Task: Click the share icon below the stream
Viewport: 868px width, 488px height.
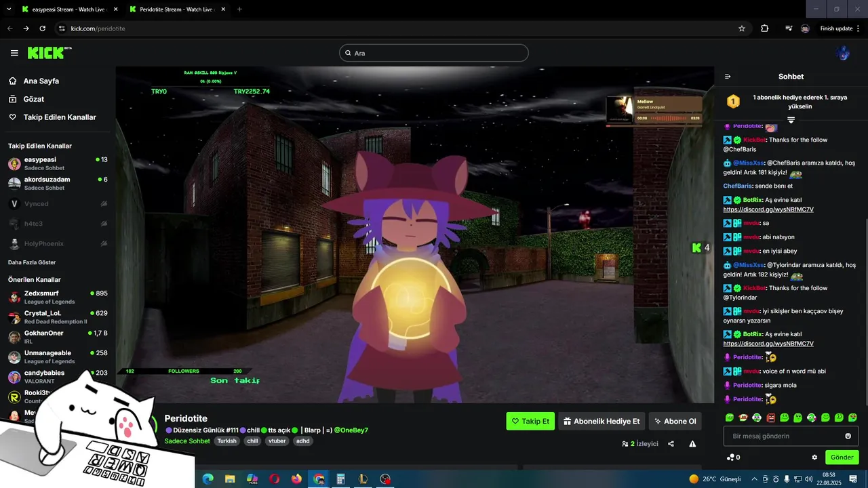Action: point(671,444)
